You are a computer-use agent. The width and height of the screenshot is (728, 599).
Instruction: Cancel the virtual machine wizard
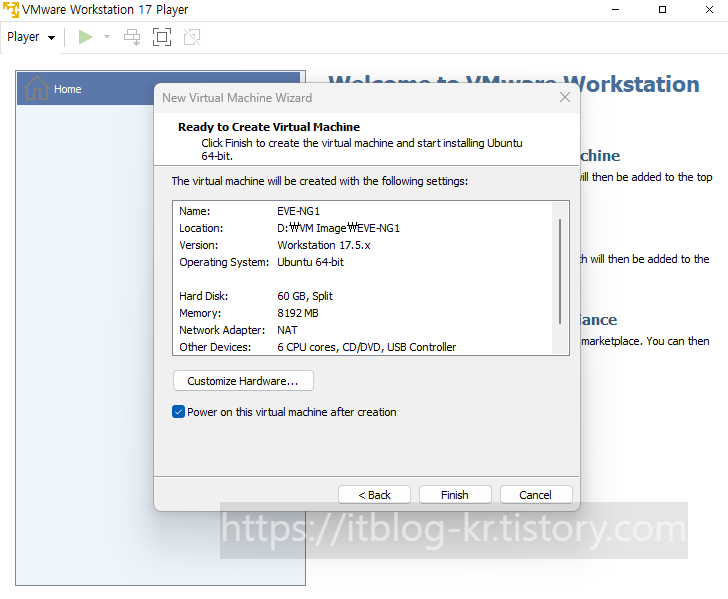(536, 495)
